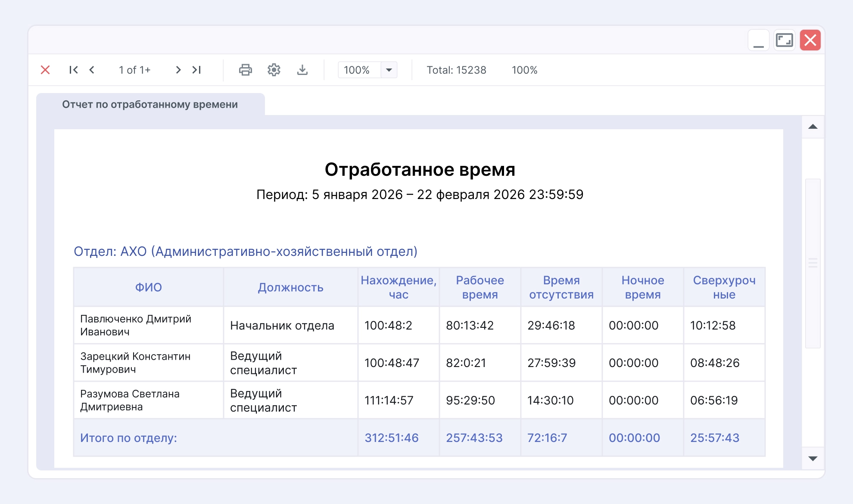Click the value '100:48:2' in table
This screenshot has height=504, width=853.
(x=388, y=325)
